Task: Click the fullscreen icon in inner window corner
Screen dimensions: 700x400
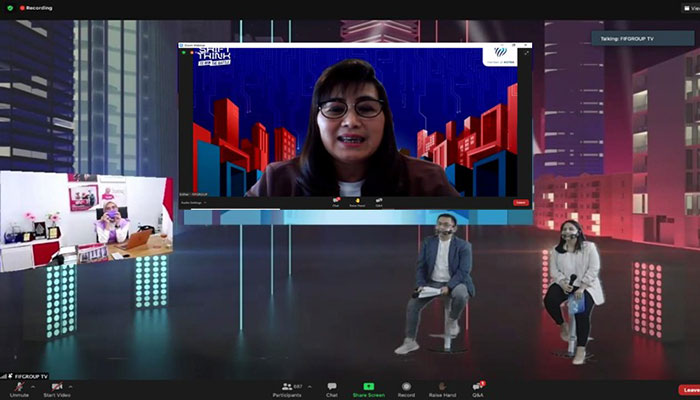Action: (x=525, y=53)
